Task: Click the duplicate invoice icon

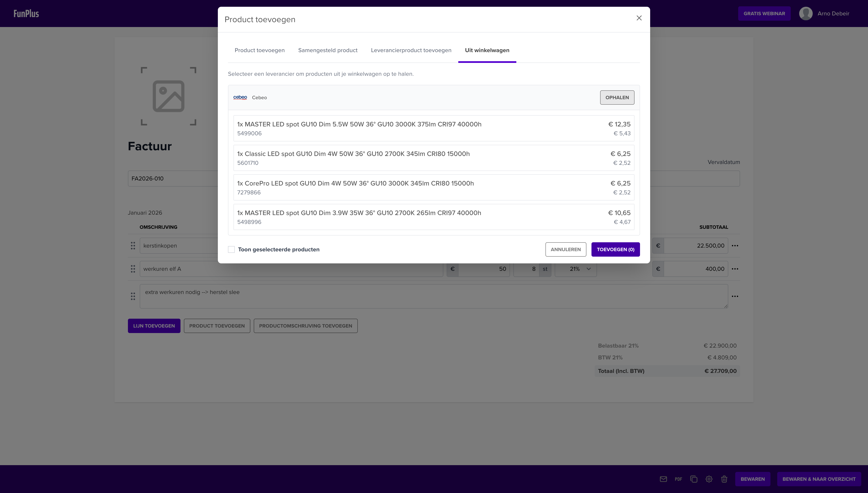Action: 694,479
